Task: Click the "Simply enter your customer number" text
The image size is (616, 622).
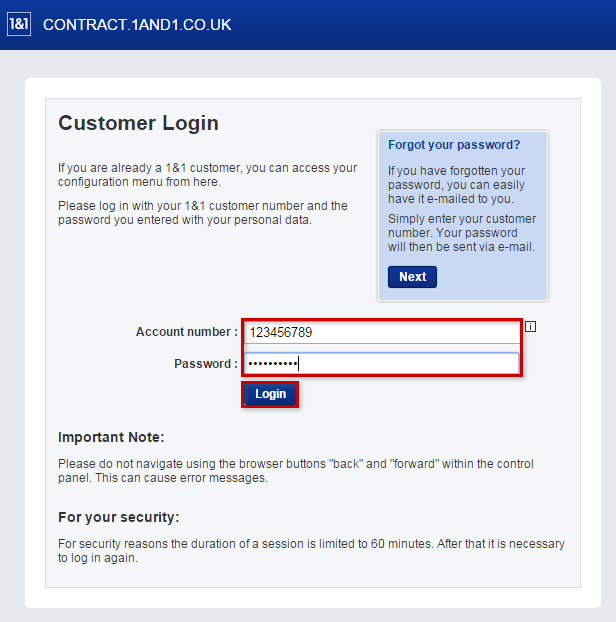Action: pos(462,233)
